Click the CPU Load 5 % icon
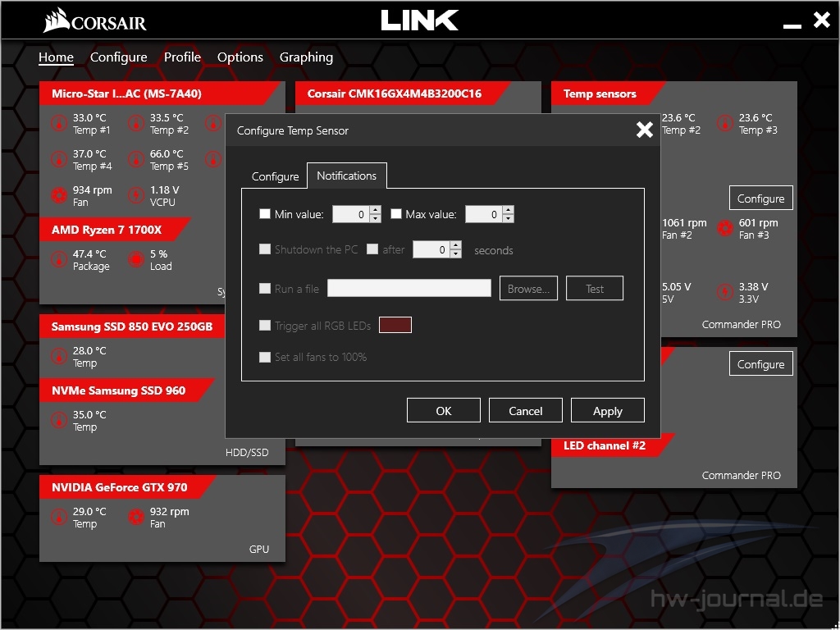This screenshot has height=630, width=840. click(136, 260)
